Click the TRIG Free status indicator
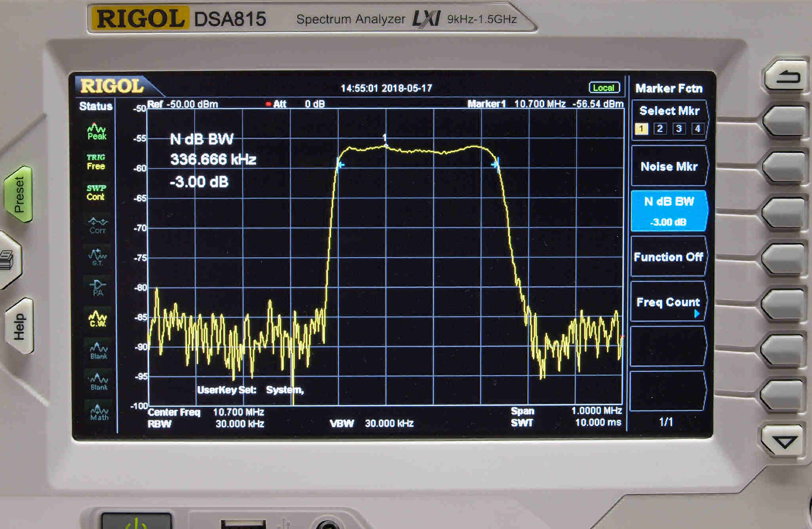This screenshot has width=812, height=529. click(x=96, y=162)
